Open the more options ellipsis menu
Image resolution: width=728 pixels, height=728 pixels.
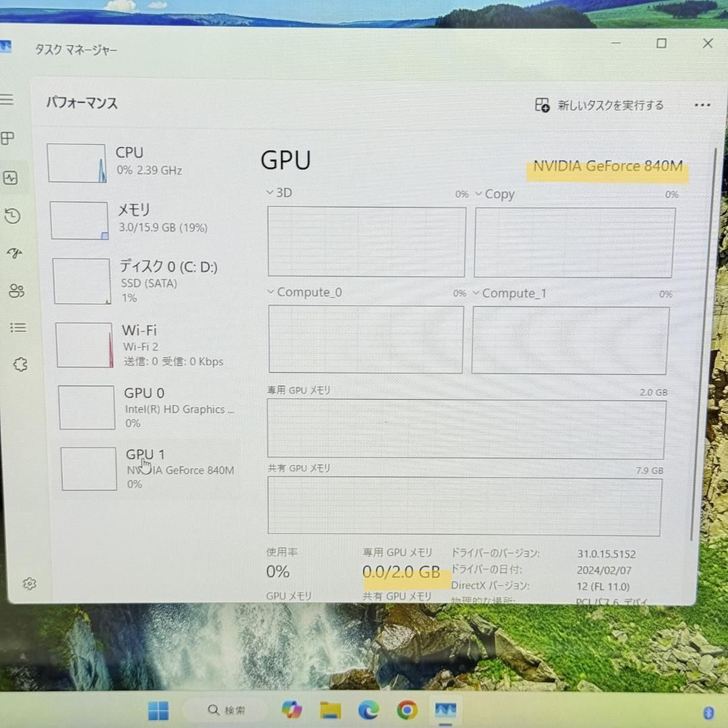(x=702, y=105)
